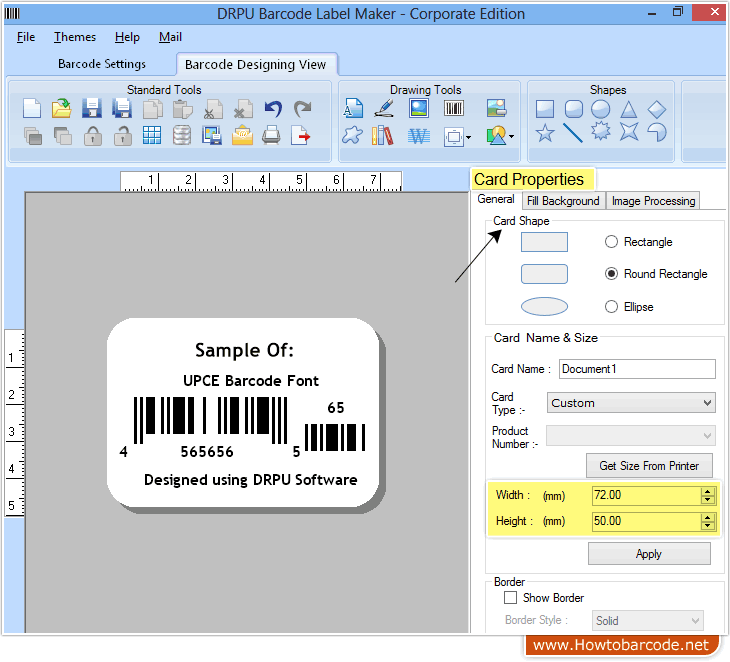
Task: Click the email envelope icon
Action: [x=242, y=136]
